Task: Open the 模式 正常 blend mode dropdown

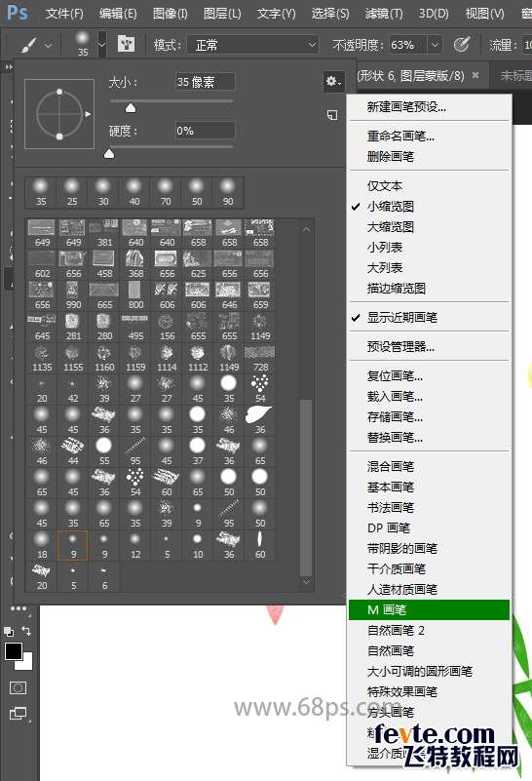Action: click(252, 45)
